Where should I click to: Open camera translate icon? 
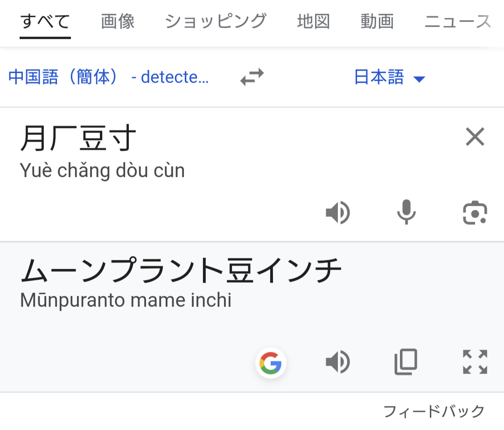[x=475, y=213]
